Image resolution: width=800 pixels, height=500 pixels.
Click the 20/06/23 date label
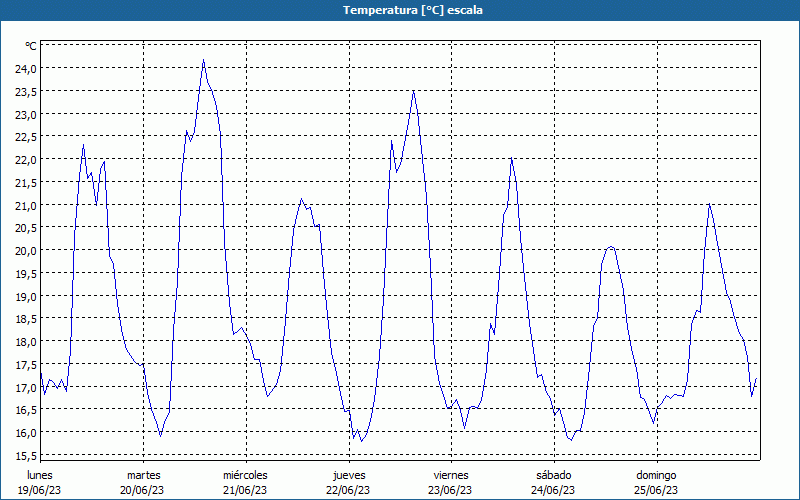[142, 490]
